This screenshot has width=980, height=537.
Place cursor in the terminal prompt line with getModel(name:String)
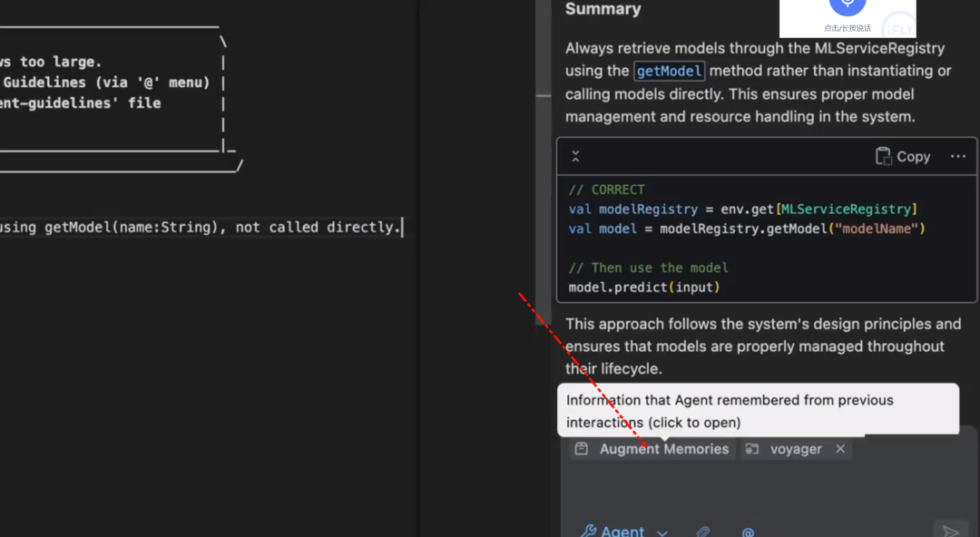[x=200, y=228]
